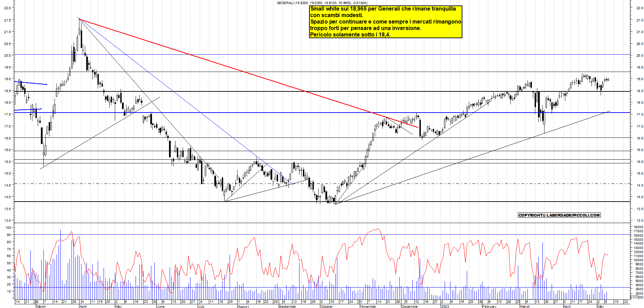Click the 14.0 label on left price axis
The width and height of the screenshot is (644, 308).
point(7,197)
